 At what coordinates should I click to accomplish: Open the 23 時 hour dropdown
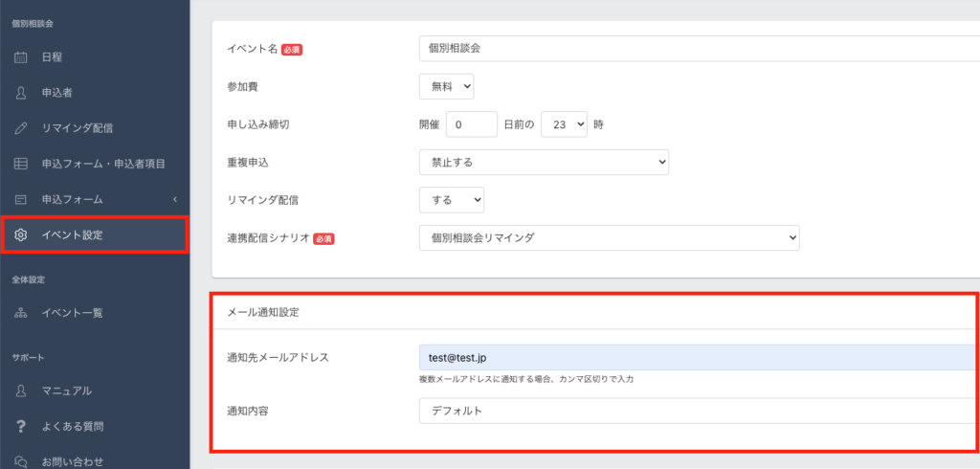click(x=564, y=124)
